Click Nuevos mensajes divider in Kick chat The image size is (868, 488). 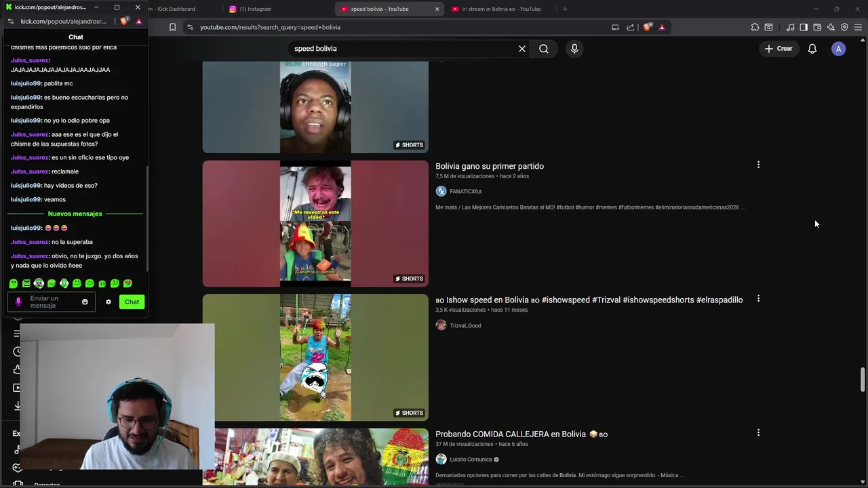[x=75, y=213]
